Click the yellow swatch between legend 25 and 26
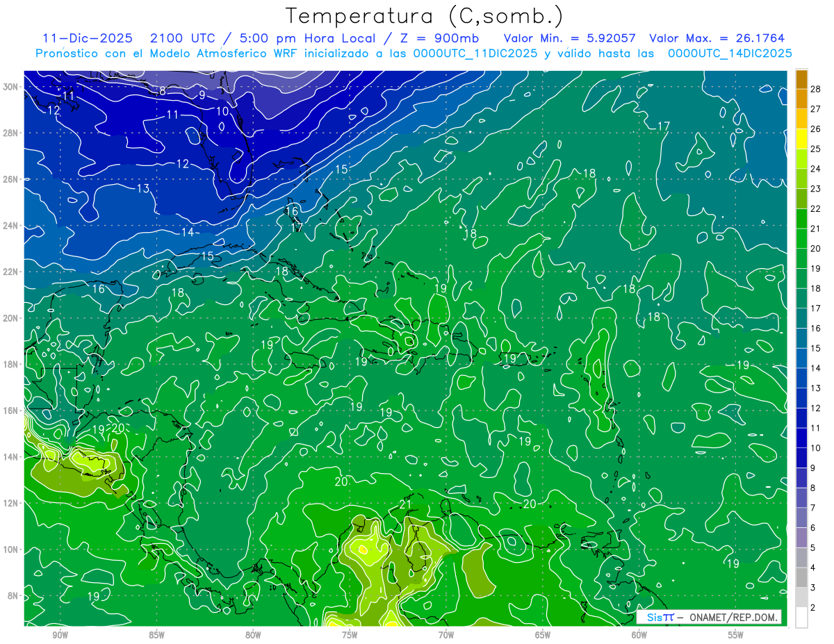 tap(801, 138)
